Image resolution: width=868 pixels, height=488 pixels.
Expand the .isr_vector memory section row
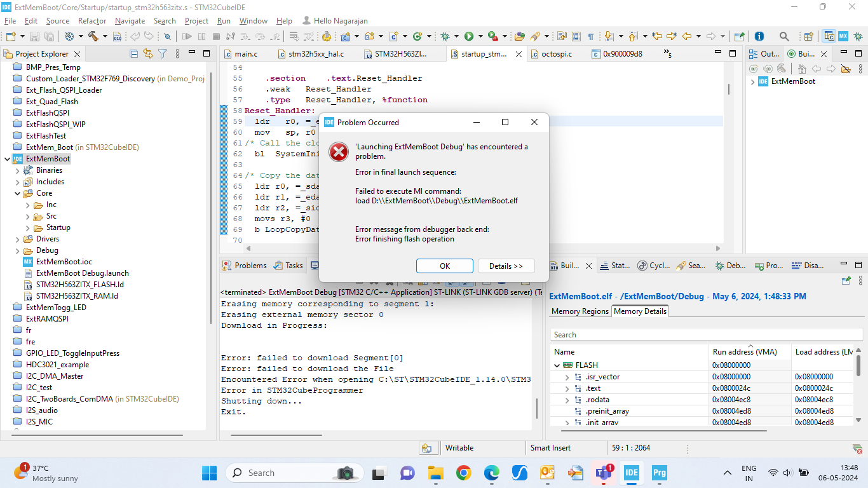[567, 377]
